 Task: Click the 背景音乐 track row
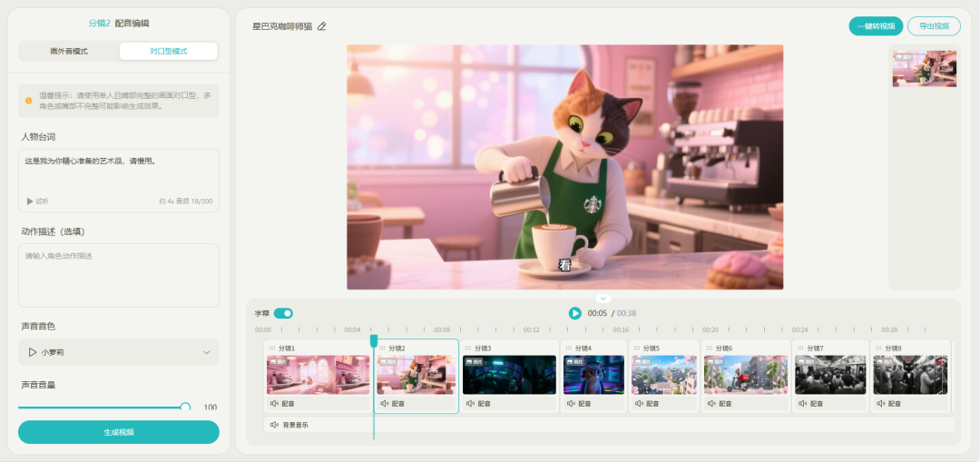point(610,425)
